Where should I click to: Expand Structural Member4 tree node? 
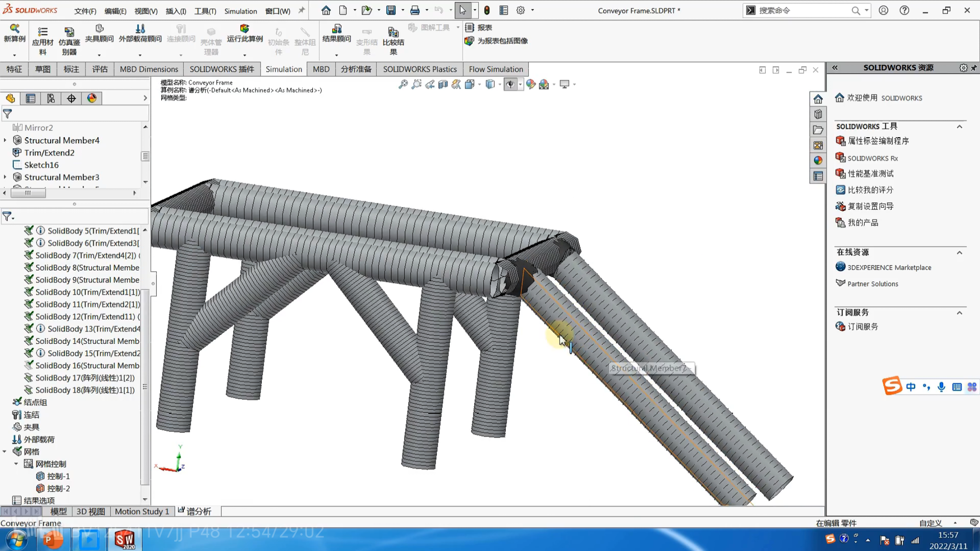pos(5,140)
